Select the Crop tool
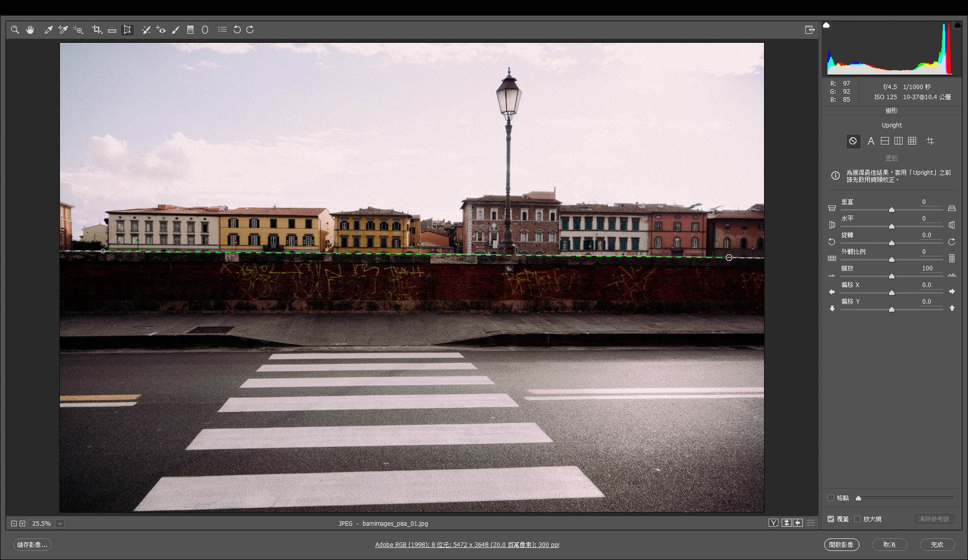This screenshot has width=968, height=560. pos(97,30)
